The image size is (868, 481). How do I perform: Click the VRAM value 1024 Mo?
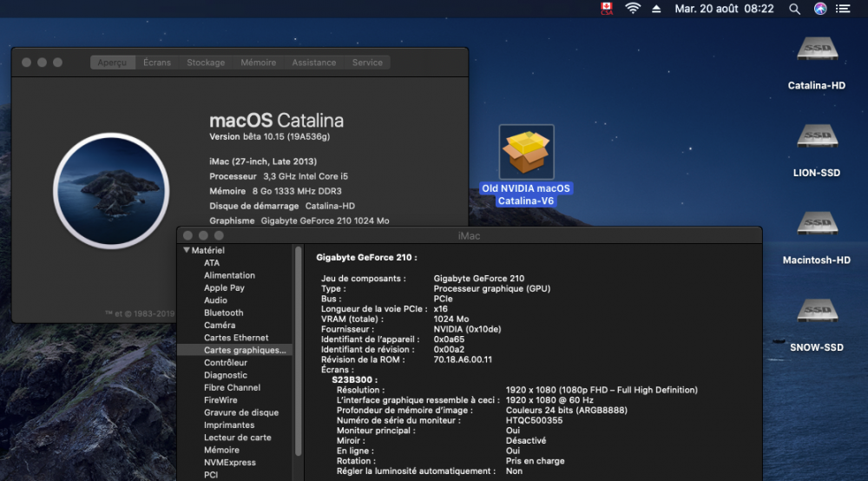(x=451, y=319)
